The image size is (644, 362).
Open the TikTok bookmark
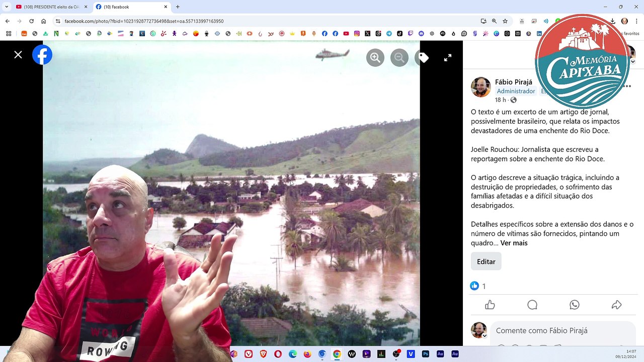[x=399, y=34]
